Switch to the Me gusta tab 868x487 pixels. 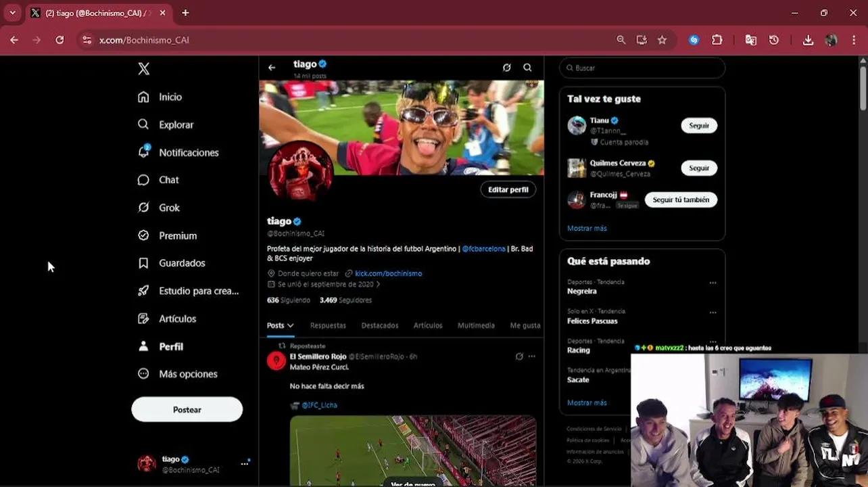pyautogui.click(x=525, y=325)
